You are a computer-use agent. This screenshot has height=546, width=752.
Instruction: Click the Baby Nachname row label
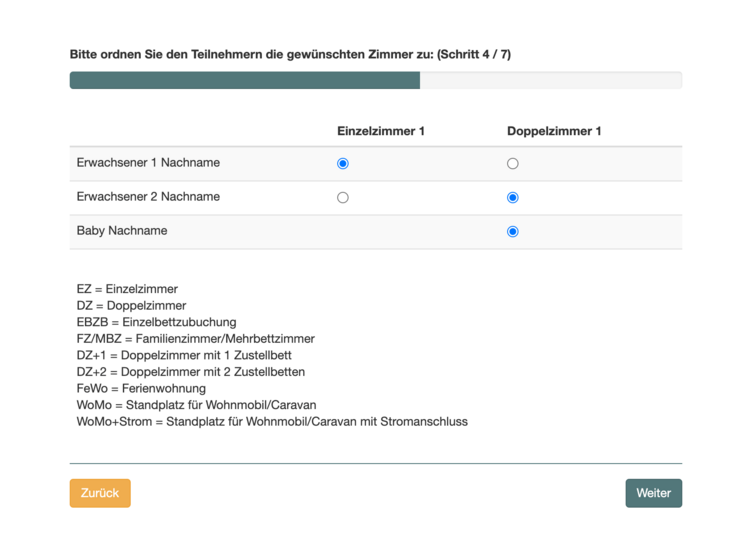[122, 231]
